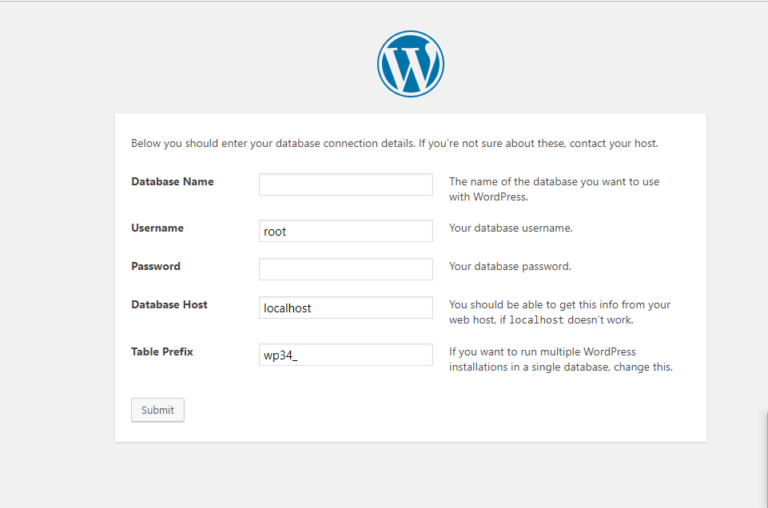
Task: Click the hint about database name to use
Action: [553, 189]
